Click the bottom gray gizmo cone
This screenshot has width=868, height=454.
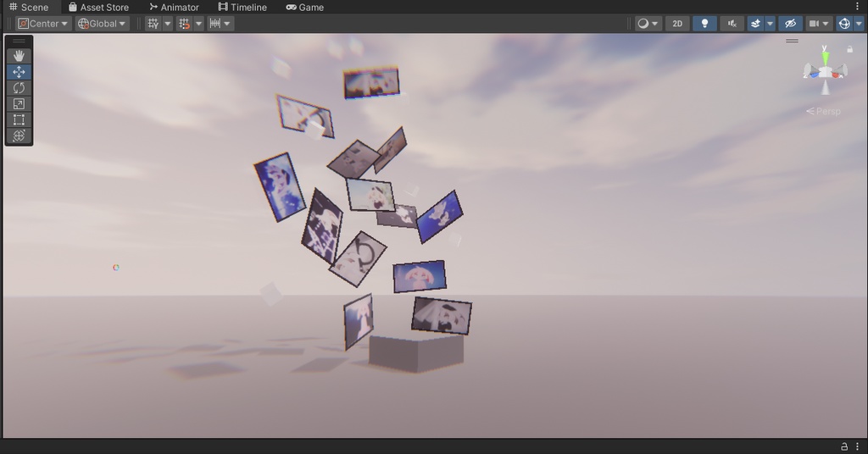pos(826,86)
